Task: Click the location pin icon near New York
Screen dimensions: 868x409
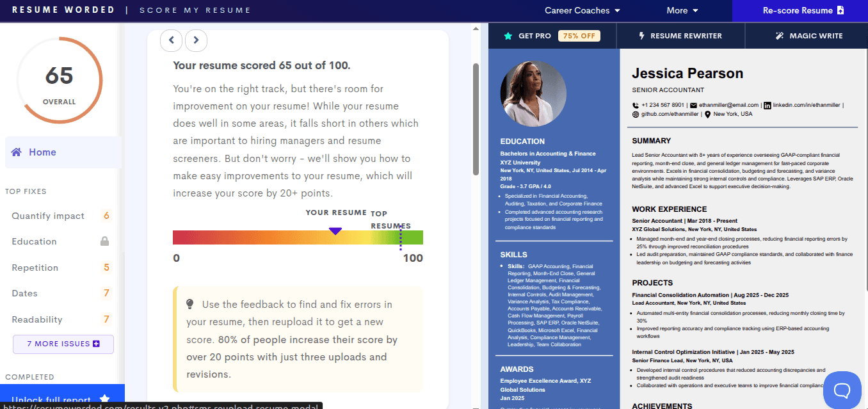Action: pyautogui.click(x=707, y=114)
